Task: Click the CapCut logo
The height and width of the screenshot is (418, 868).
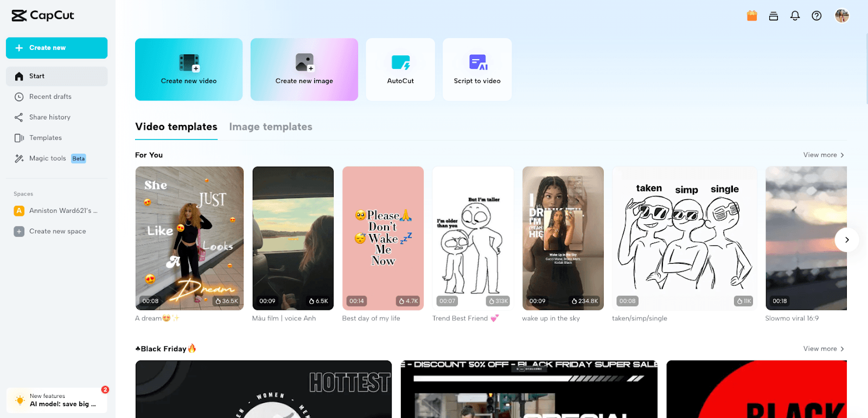Action: (x=43, y=15)
